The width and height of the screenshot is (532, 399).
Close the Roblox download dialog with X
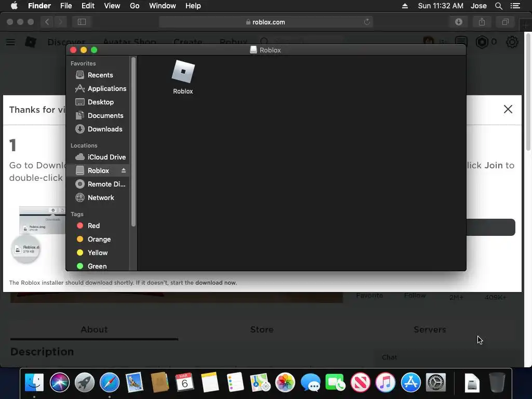point(508,109)
